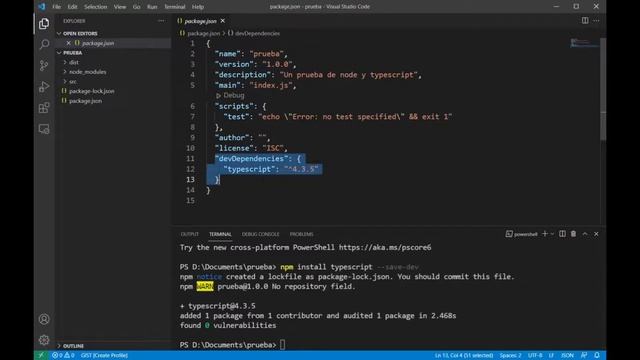This screenshot has height=360, width=640.
Task: Switch to the Problems tab
Action: (301, 234)
